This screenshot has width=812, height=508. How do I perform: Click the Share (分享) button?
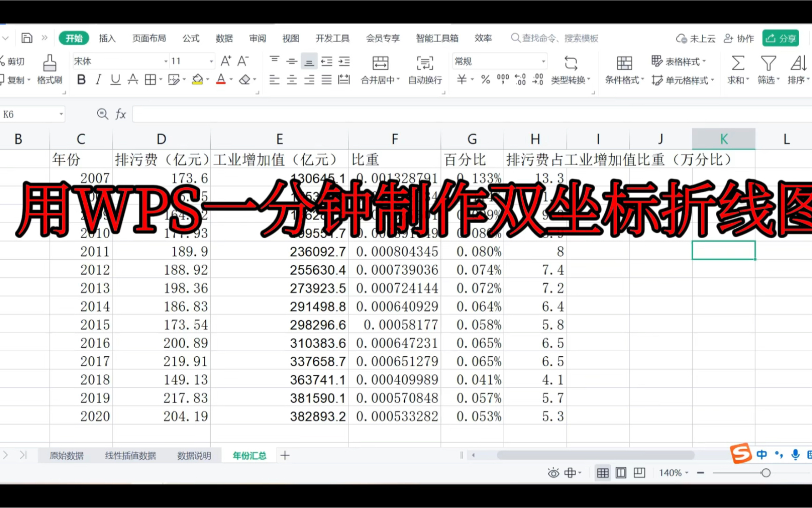coord(781,38)
